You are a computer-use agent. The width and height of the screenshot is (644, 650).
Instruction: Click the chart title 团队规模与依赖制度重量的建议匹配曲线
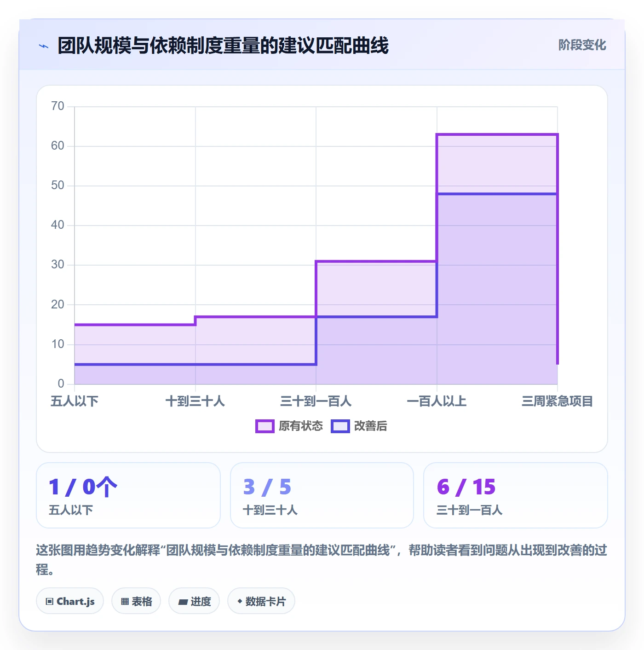pyautogui.click(x=223, y=46)
